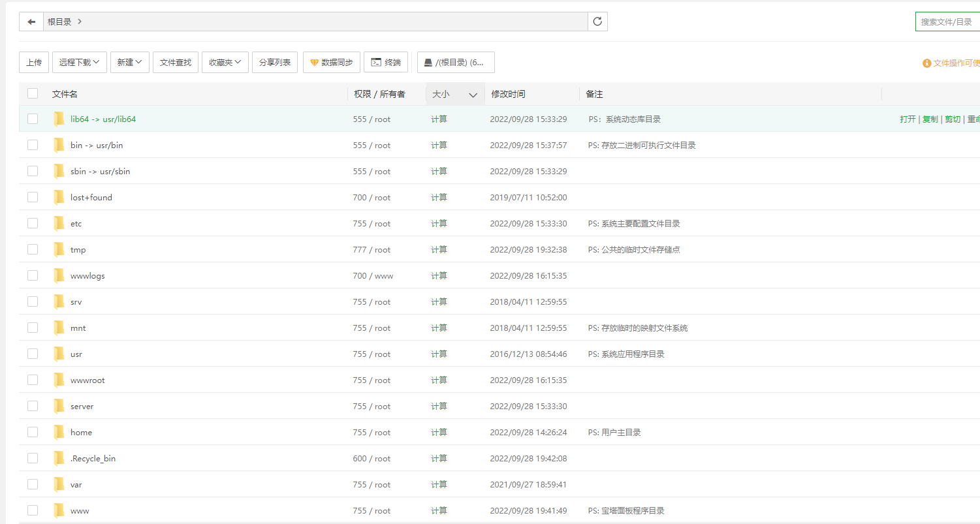This screenshot has width=980, height=524.
Task: Click folder icon next to mnt
Action: click(x=59, y=328)
